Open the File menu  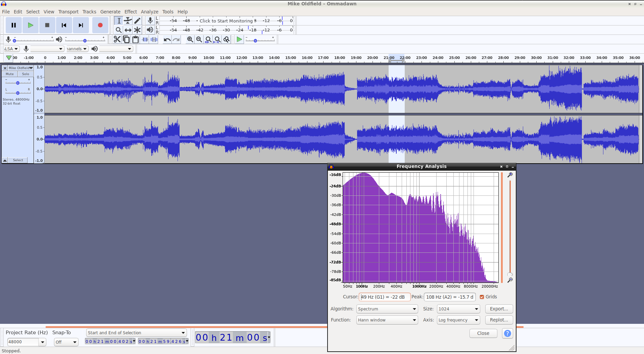(x=6, y=12)
